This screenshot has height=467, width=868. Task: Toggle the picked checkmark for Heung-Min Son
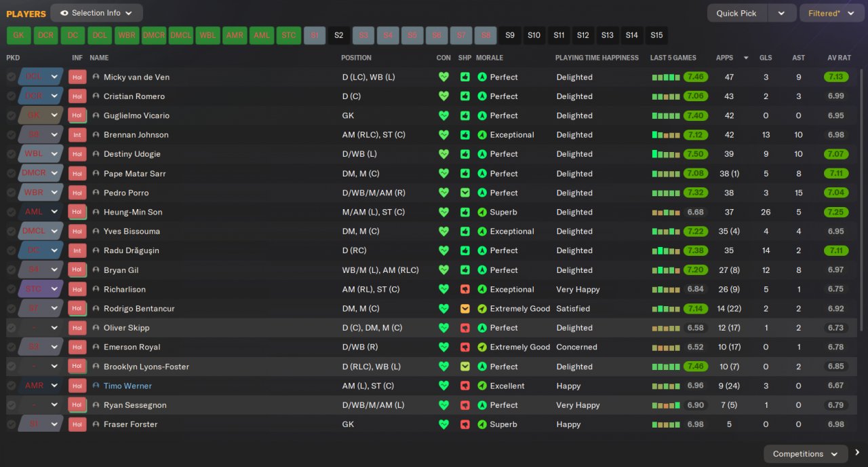[x=11, y=212]
